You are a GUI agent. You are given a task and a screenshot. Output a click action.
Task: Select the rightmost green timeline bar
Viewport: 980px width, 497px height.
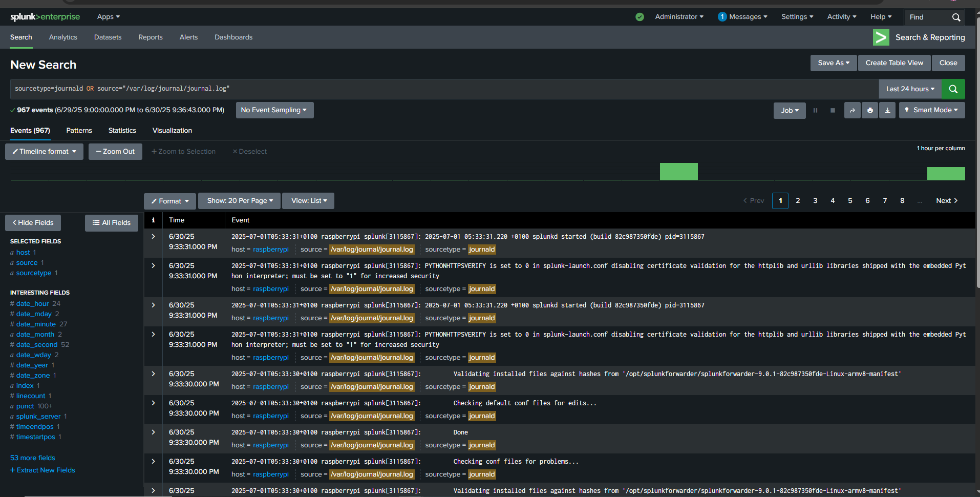(x=946, y=174)
